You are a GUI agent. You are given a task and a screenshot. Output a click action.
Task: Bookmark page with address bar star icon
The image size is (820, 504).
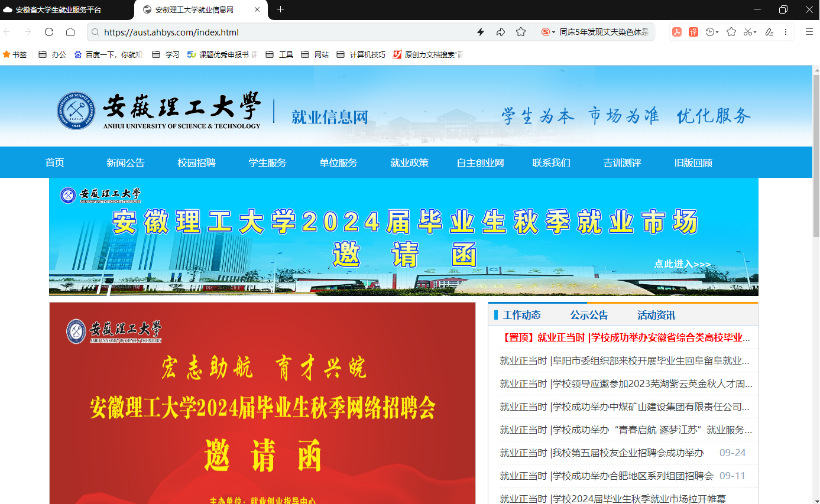[520, 32]
